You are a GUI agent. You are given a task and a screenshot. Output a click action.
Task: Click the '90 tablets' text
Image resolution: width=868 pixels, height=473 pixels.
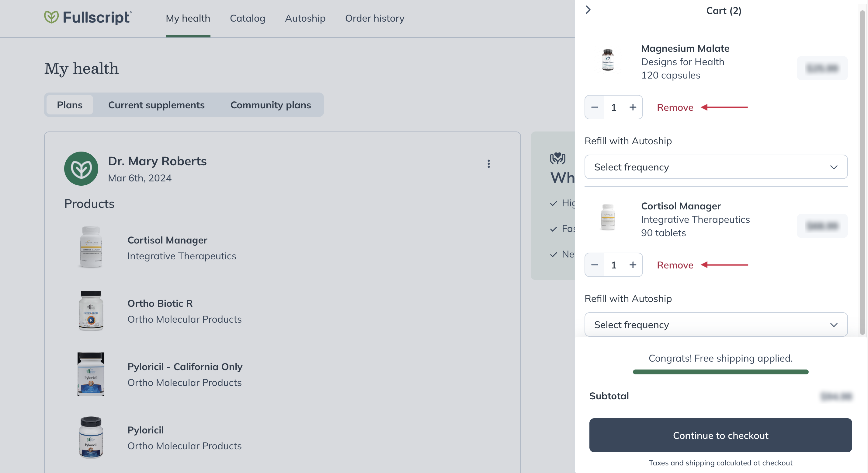point(663,233)
